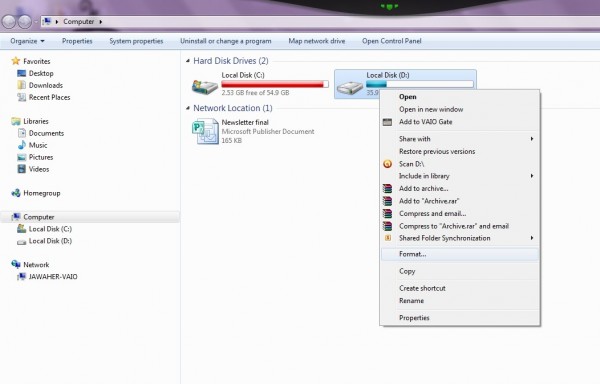Click the Recent Places icon
Image resolution: width=600 pixels, height=384 pixels.
22,97
